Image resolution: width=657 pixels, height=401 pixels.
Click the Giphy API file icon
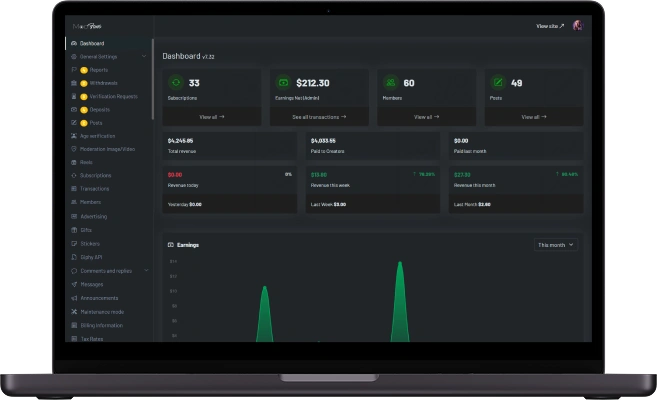pos(74,257)
